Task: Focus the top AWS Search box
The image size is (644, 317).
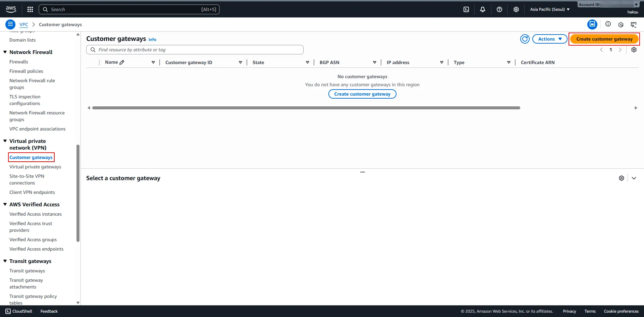Action: pyautogui.click(x=129, y=9)
